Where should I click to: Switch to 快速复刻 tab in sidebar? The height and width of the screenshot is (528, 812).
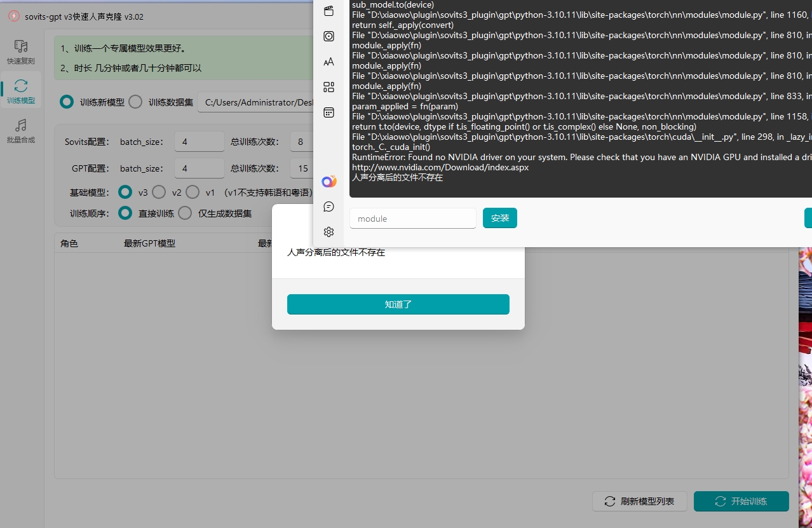click(21, 51)
